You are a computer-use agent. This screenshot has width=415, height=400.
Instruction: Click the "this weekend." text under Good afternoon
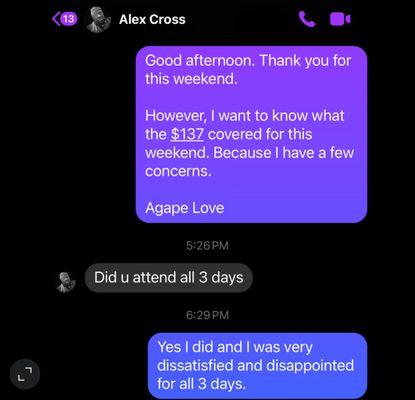point(191,79)
